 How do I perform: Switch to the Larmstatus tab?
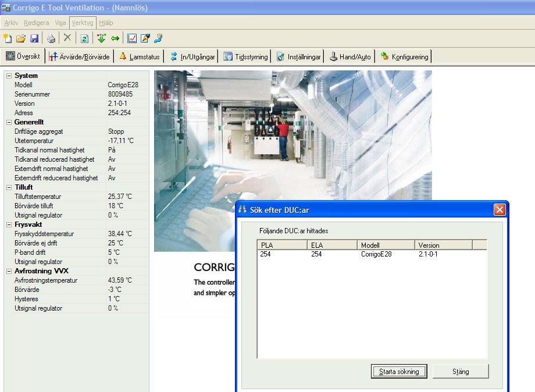click(x=139, y=56)
